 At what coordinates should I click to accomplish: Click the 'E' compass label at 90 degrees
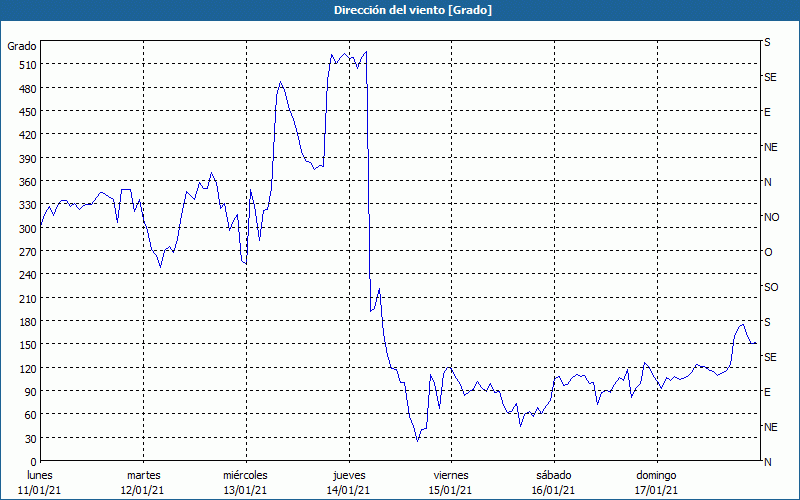click(x=767, y=392)
